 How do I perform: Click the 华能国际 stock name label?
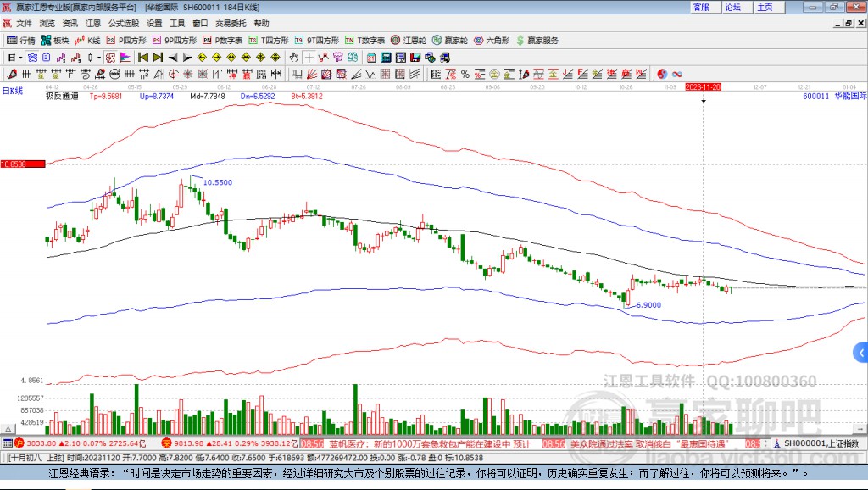click(850, 96)
